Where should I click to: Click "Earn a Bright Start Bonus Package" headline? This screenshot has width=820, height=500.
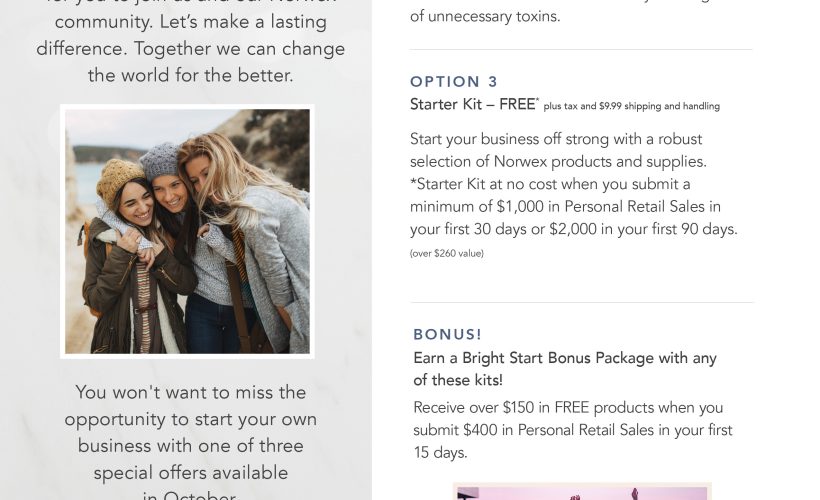click(x=565, y=358)
